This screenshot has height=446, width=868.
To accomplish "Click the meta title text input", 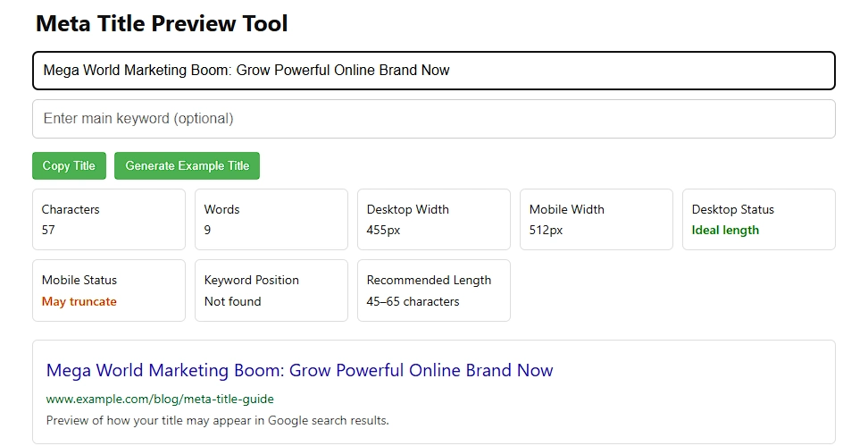I will point(433,71).
